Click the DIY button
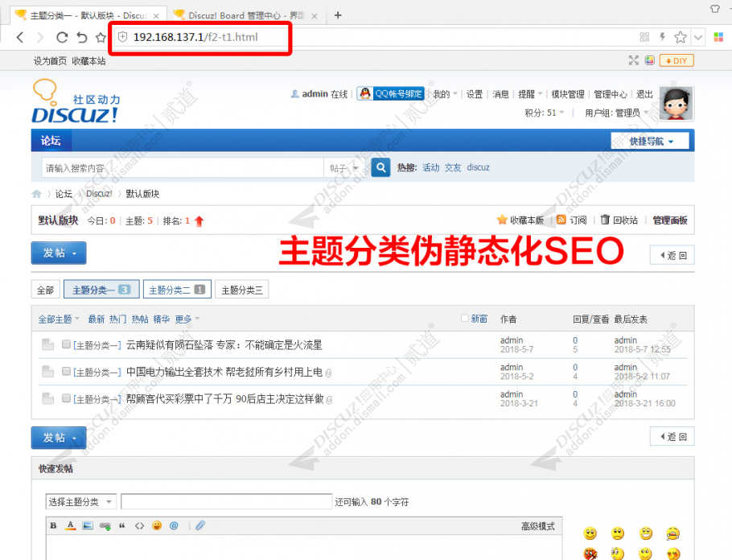The width and height of the screenshot is (732, 560). click(x=676, y=60)
